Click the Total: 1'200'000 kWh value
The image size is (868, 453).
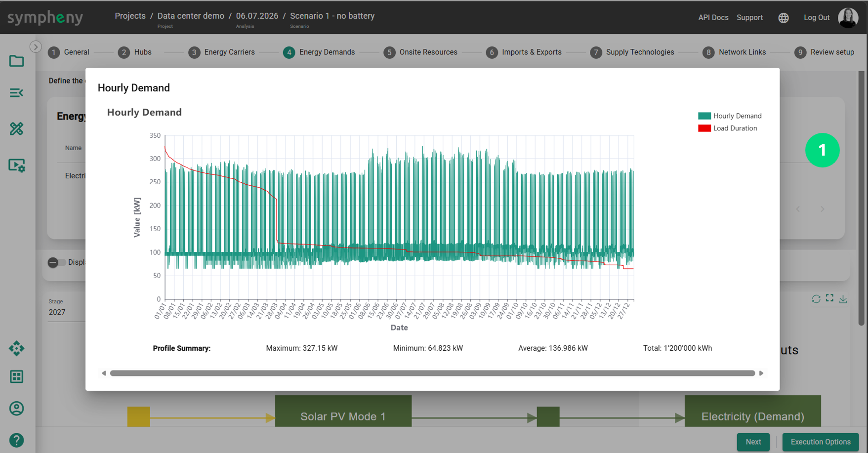tap(677, 348)
